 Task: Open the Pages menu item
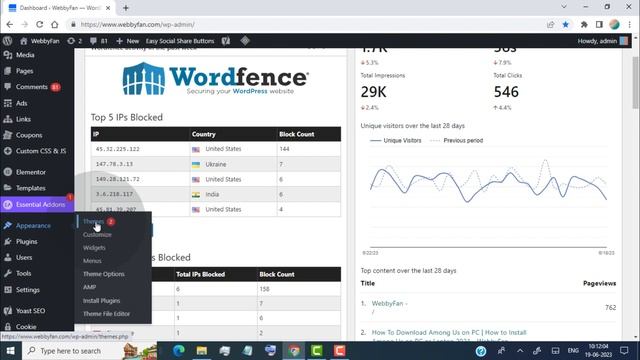click(24, 71)
